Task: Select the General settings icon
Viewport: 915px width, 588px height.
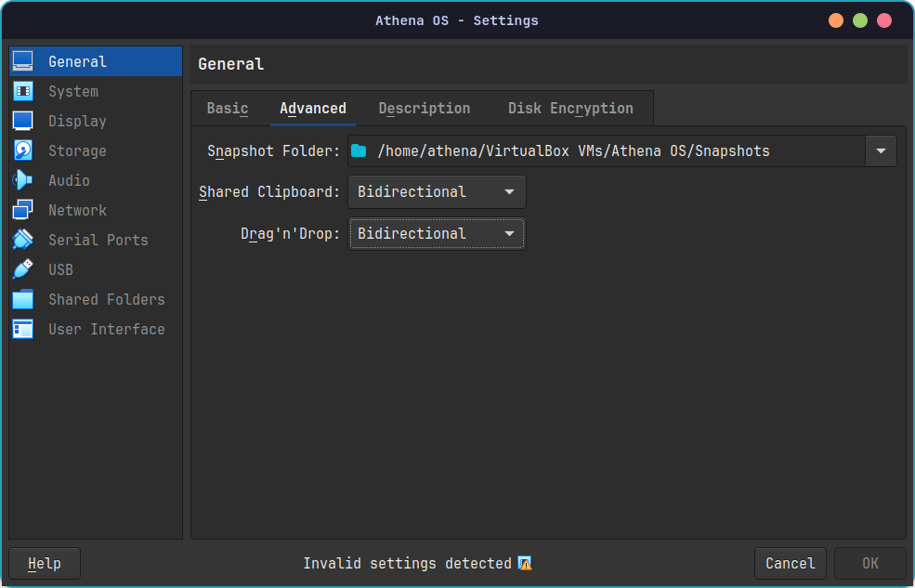Action: click(x=22, y=61)
